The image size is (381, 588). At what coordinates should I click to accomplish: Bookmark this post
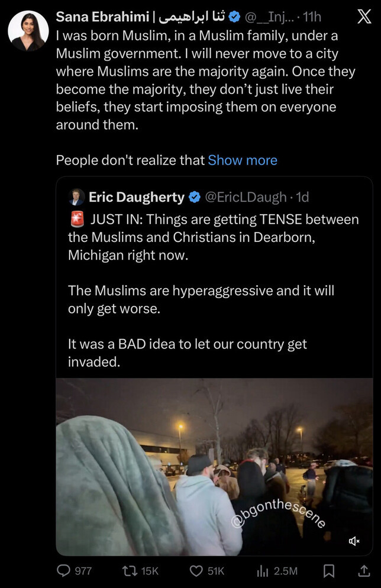[330, 570]
